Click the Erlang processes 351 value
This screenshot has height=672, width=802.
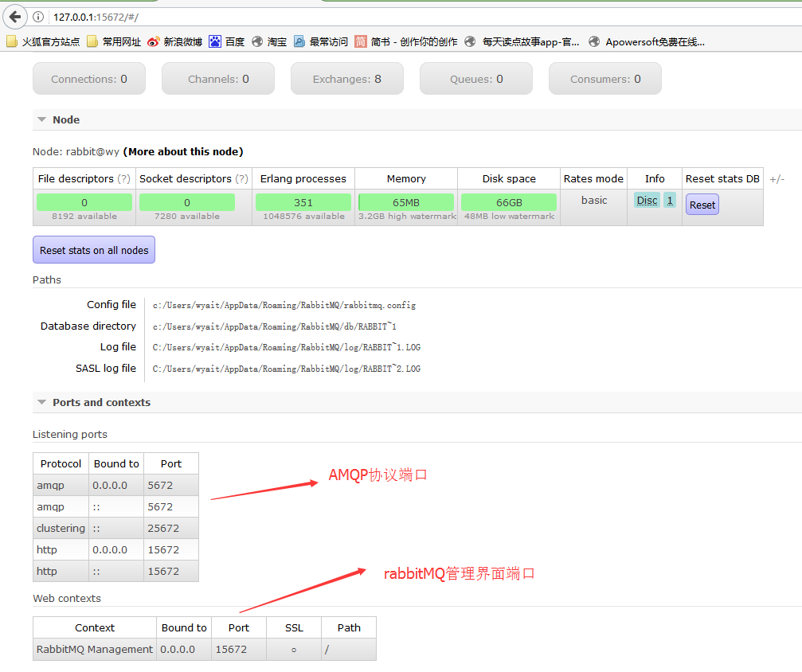click(x=303, y=202)
